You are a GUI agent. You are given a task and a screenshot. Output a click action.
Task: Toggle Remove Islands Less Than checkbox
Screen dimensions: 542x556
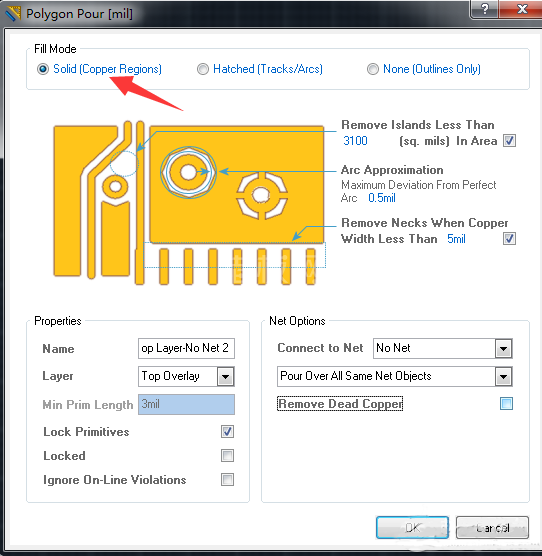tap(509, 141)
